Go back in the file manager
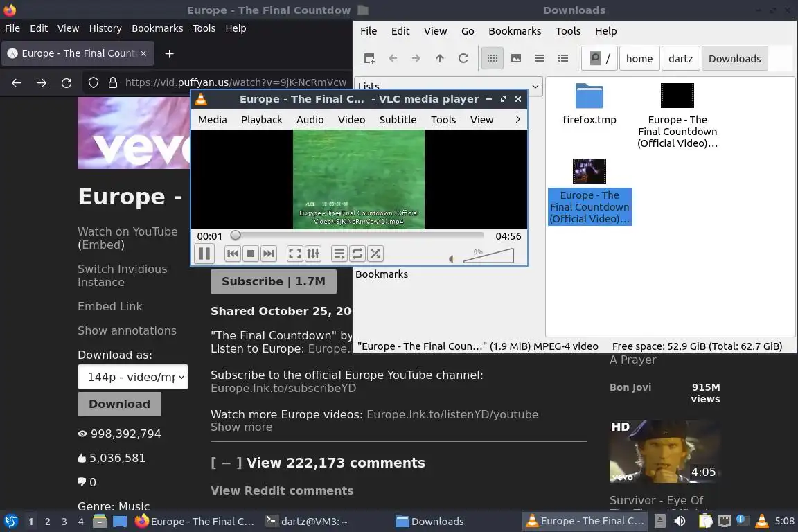 (x=393, y=59)
